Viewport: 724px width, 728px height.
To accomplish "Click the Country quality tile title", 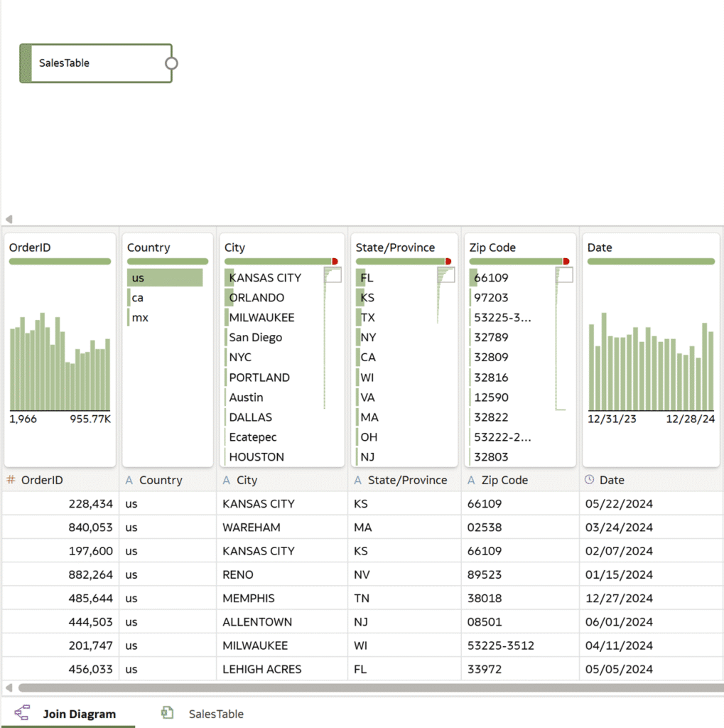I will 148,247.
